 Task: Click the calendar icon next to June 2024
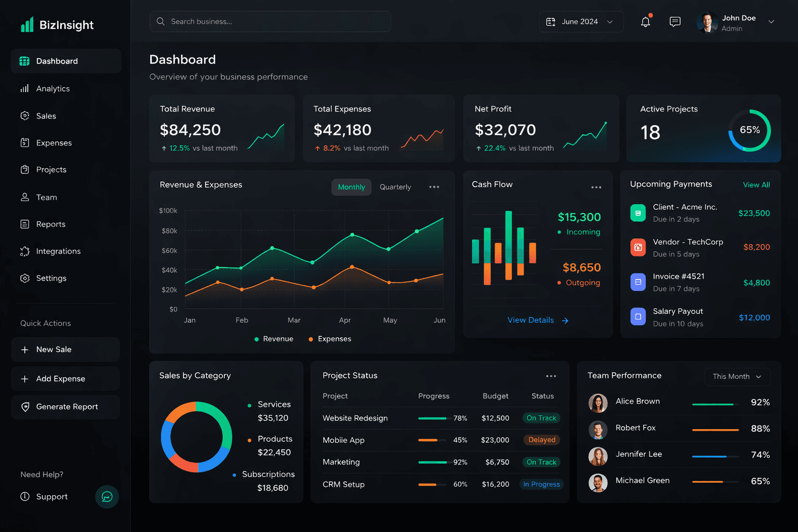pyautogui.click(x=550, y=21)
